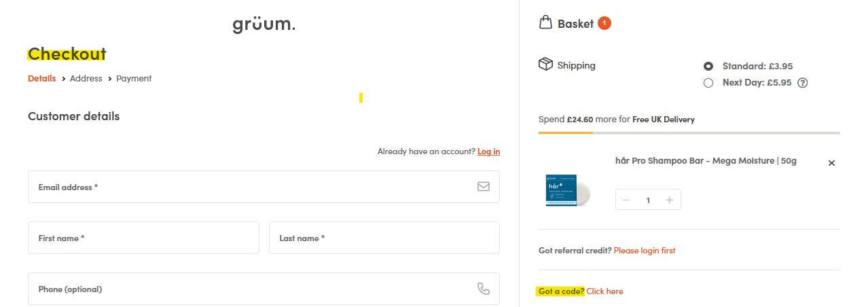Remove shampoo bar from basket
Screen dimensions: 868x307
coord(831,163)
